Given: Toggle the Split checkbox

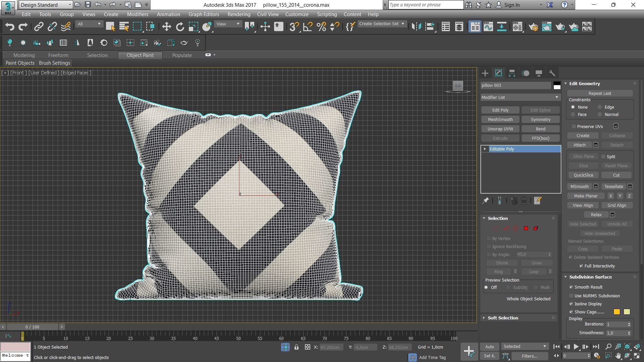Looking at the screenshot, I should click(603, 157).
